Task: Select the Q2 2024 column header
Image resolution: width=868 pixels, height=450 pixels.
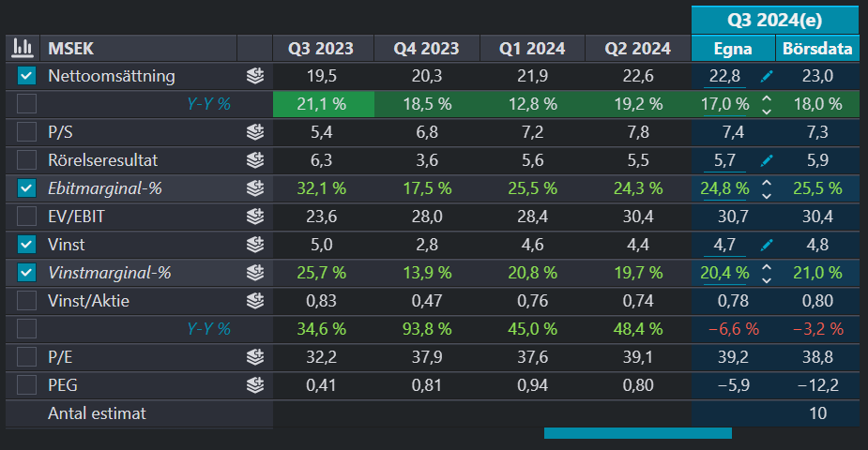Action: click(x=638, y=48)
